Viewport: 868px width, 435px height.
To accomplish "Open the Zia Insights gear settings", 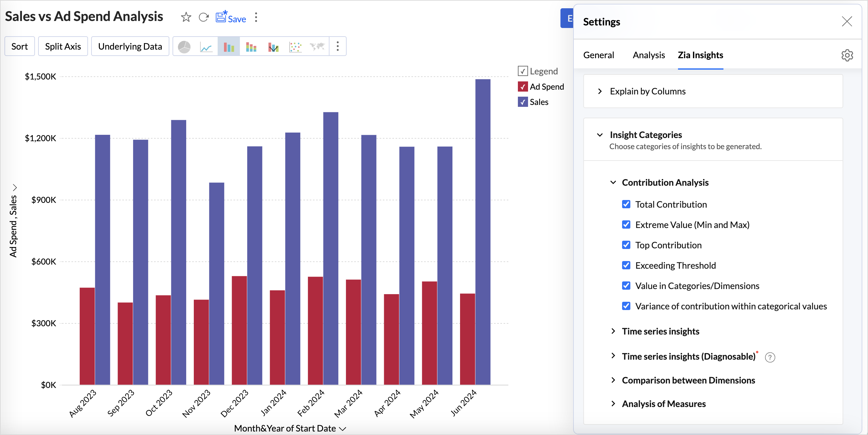I will 847,55.
